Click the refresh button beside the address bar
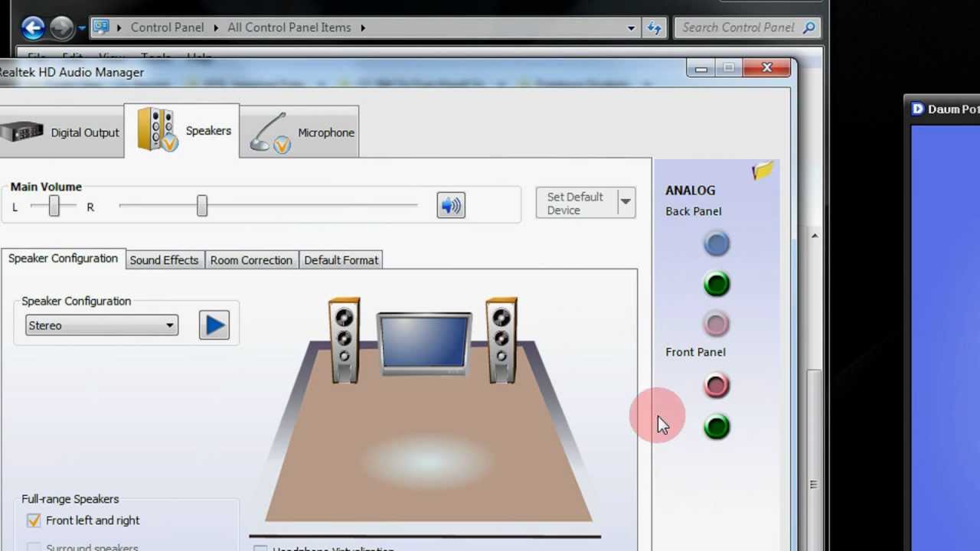 pyautogui.click(x=654, y=28)
